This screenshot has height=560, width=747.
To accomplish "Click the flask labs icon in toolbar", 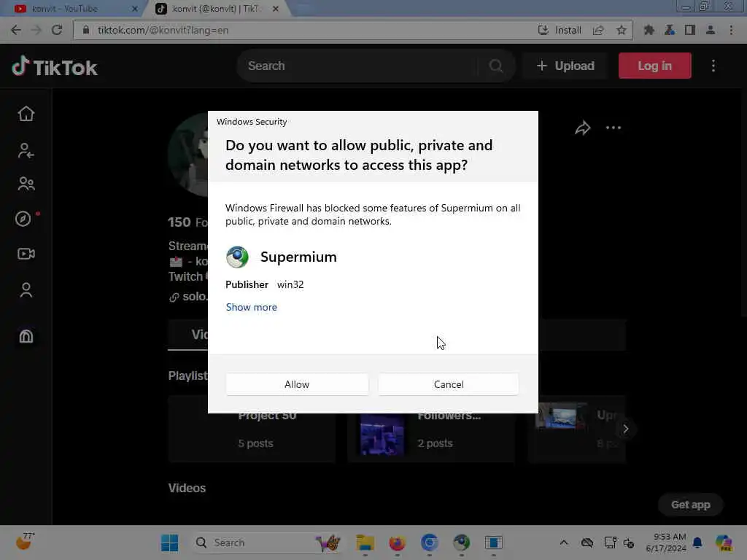I will (670, 30).
